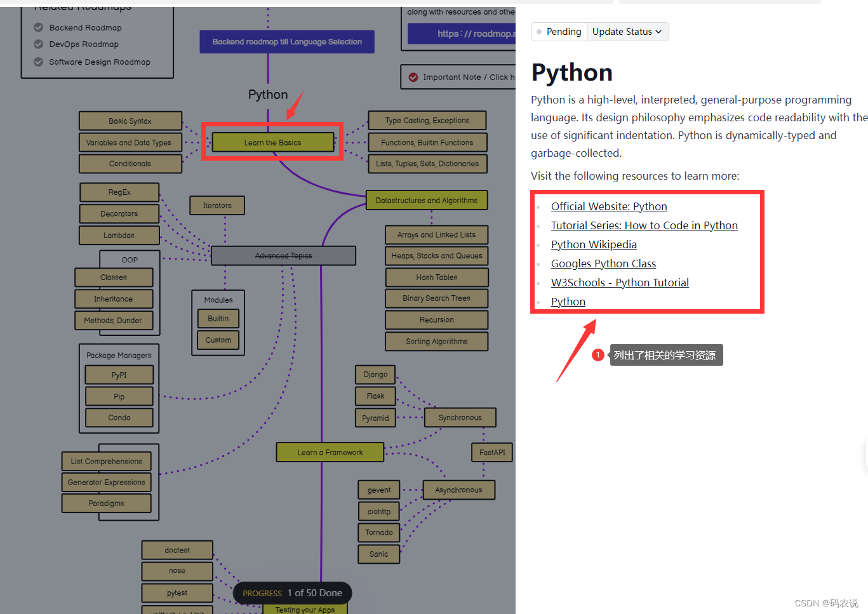The height and width of the screenshot is (614, 868).
Task: Select Functions, Builtin Functions node
Action: pyautogui.click(x=427, y=142)
